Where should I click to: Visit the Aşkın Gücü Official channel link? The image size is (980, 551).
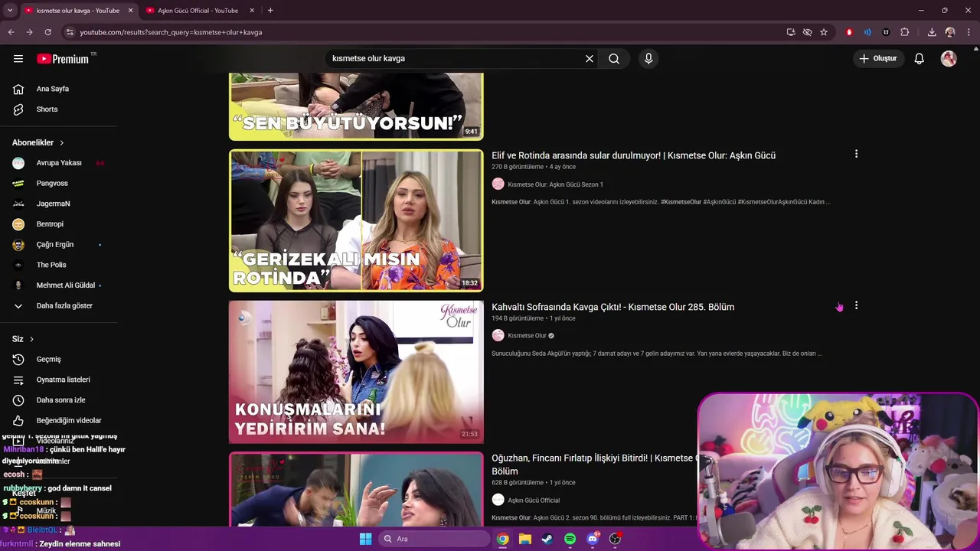point(534,500)
